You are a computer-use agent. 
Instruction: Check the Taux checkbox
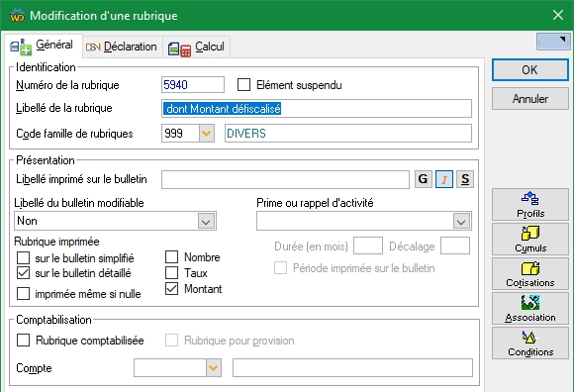pos(171,272)
